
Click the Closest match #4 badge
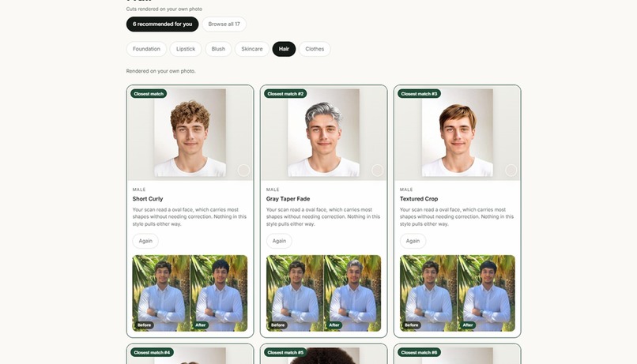tap(152, 352)
